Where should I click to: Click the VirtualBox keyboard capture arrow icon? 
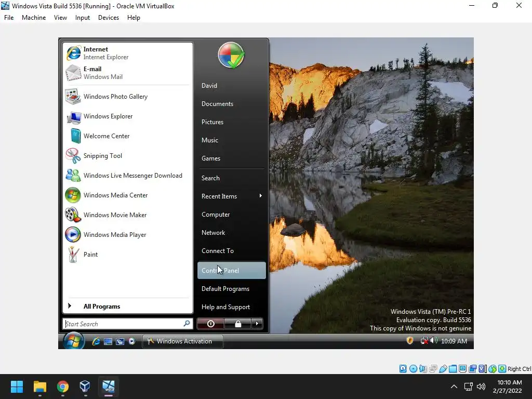coord(502,369)
